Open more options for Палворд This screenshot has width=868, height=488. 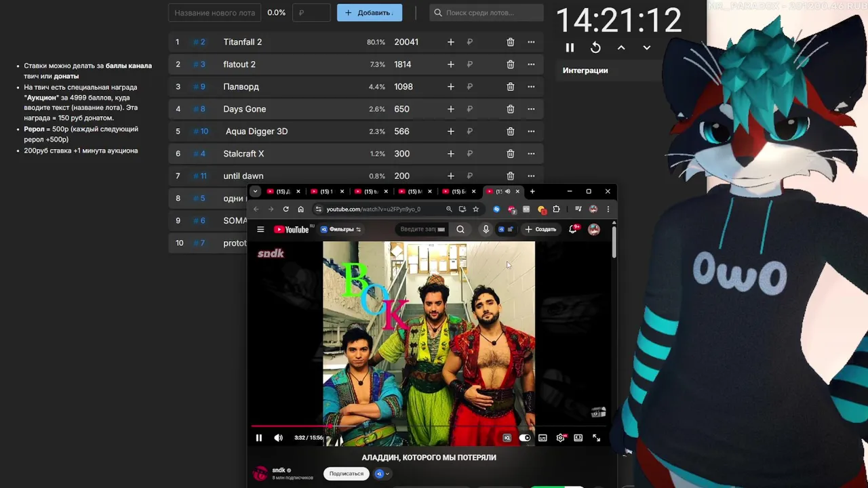[531, 87]
